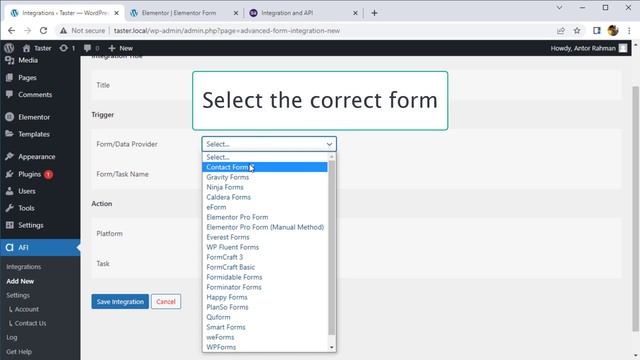Go to AFI Integrations submenu
Screen dimensions: 640x360
click(24, 267)
